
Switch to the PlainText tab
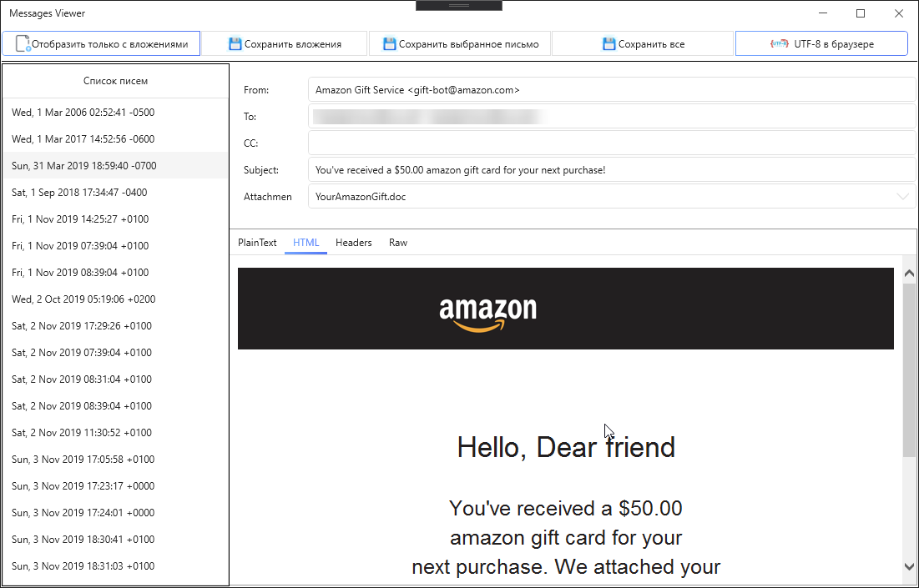tap(257, 243)
